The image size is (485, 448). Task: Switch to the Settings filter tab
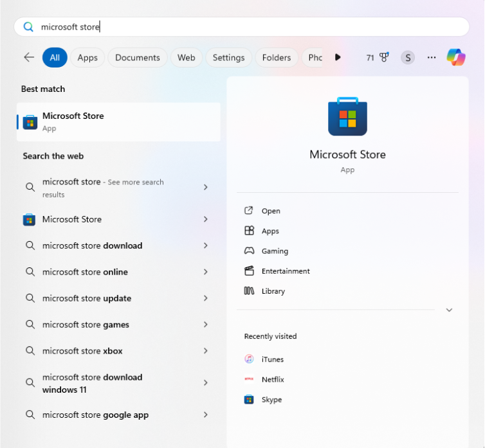pos(228,57)
